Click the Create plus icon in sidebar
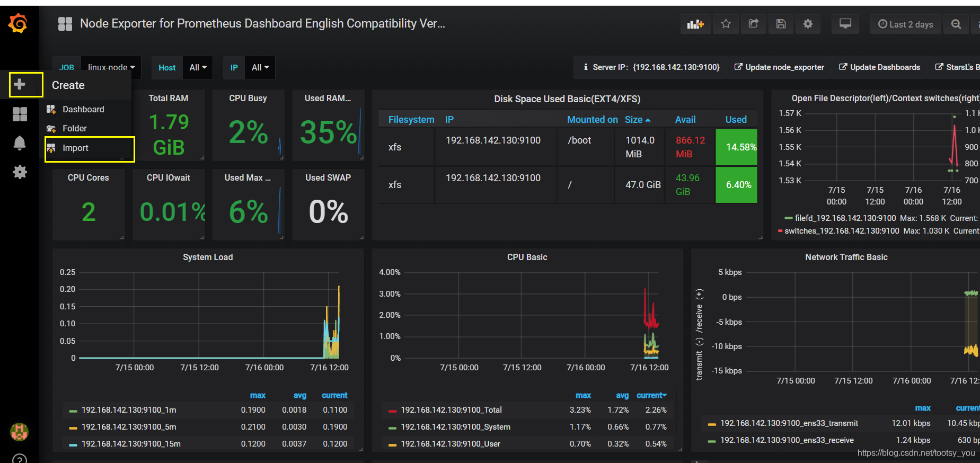This screenshot has width=980, height=463. 20,84
